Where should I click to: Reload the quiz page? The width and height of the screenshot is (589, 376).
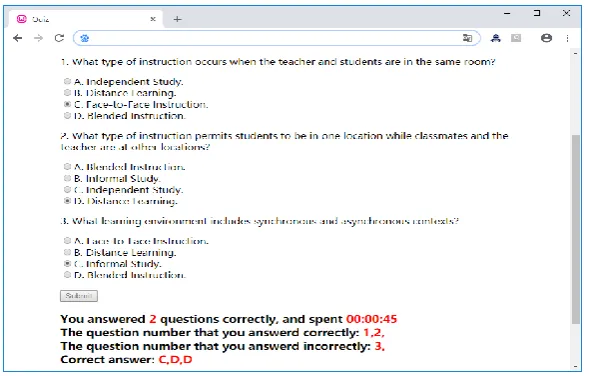point(59,38)
